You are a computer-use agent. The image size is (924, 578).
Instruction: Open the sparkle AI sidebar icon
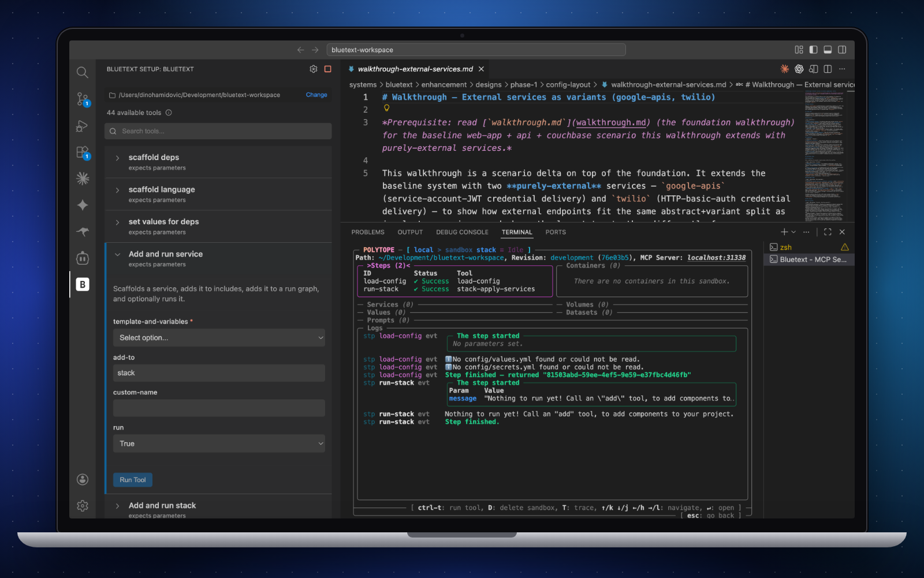(83, 205)
